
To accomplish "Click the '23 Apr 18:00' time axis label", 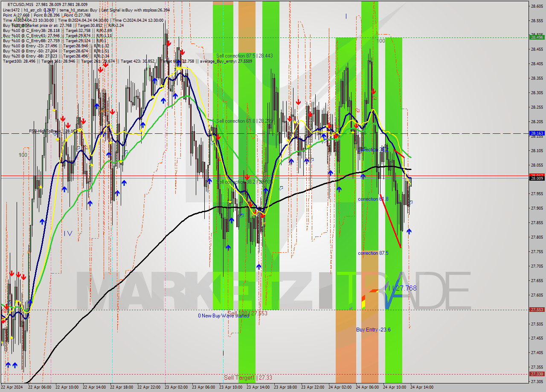I will pyautogui.click(x=286, y=387).
